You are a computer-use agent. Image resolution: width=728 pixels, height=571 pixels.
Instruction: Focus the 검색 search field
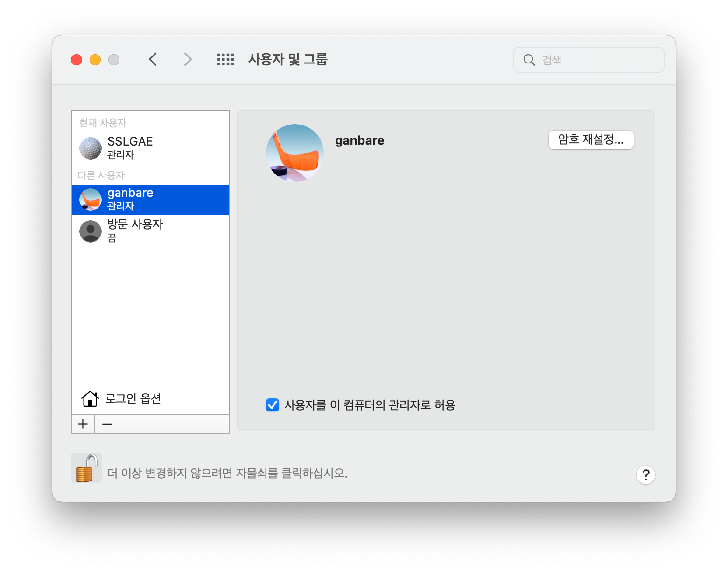588,60
